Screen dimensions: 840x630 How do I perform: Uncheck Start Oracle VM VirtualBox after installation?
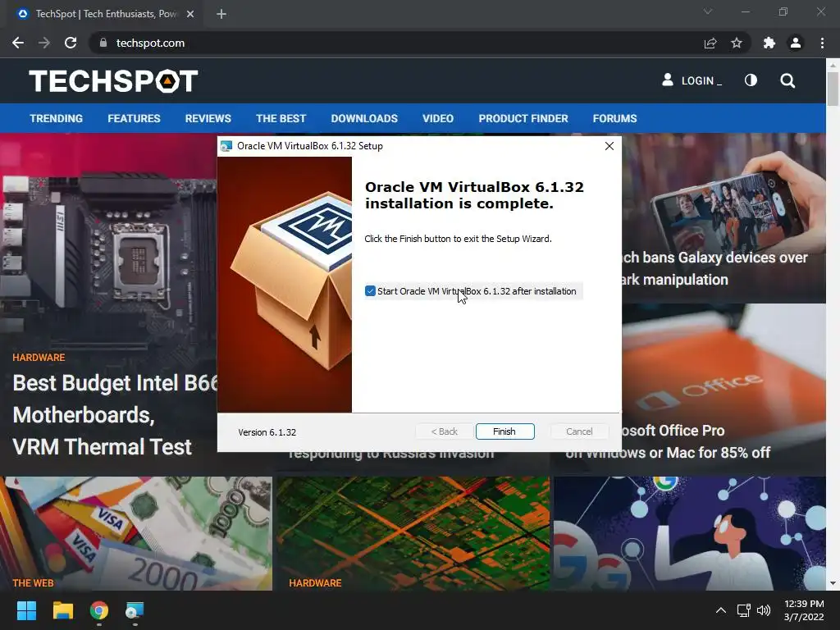point(370,291)
